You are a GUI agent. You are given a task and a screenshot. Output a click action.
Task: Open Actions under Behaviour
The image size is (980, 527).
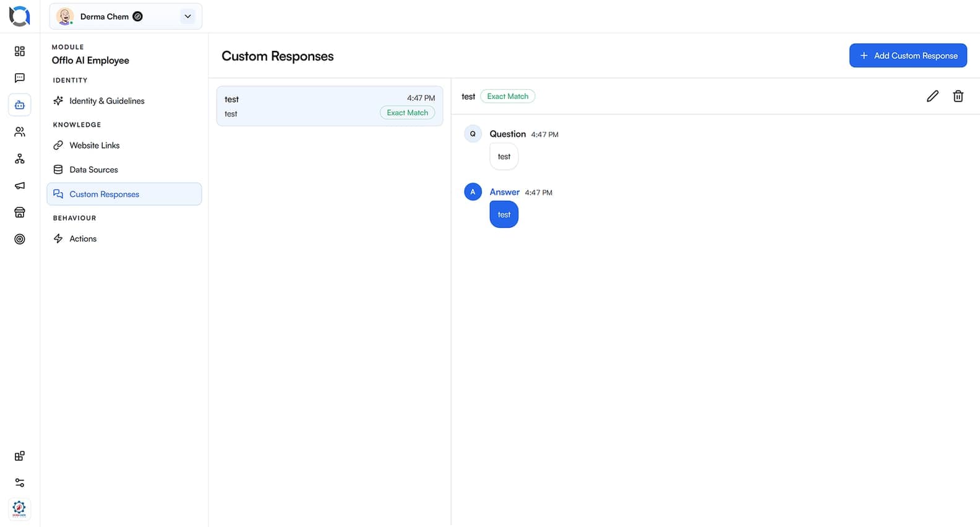click(124, 238)
